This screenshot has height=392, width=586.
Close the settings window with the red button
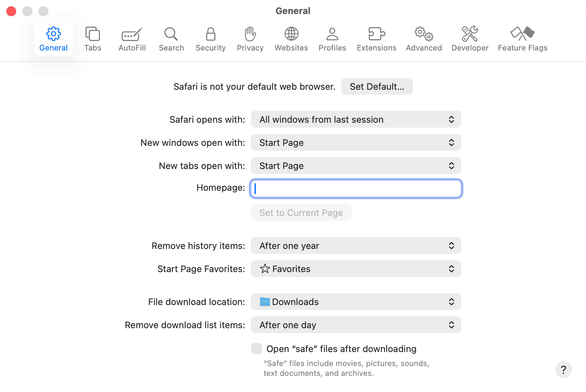click(11, 11)
